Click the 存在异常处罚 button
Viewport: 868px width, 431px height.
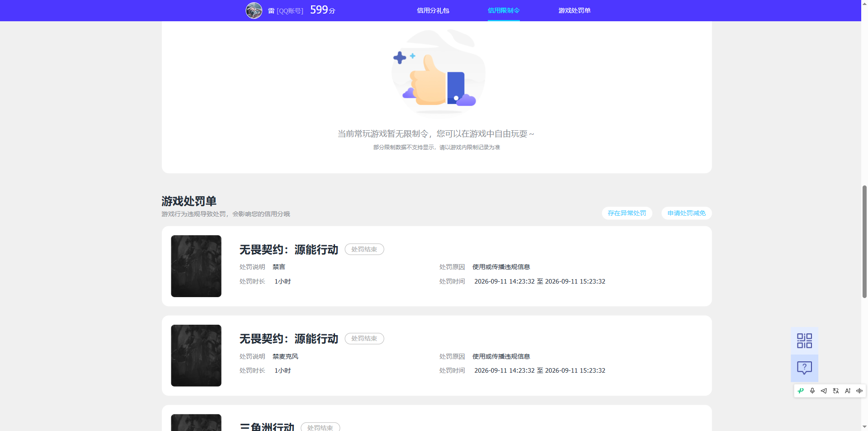click(627, 213)
